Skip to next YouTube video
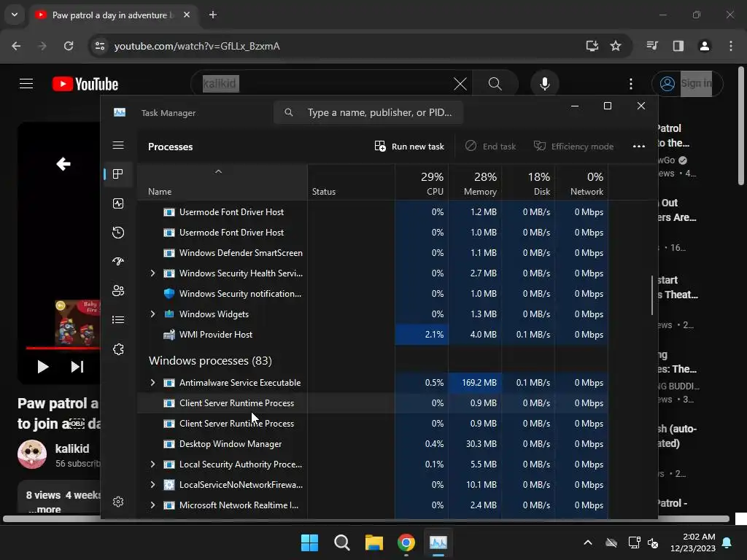 pos(77,367)
